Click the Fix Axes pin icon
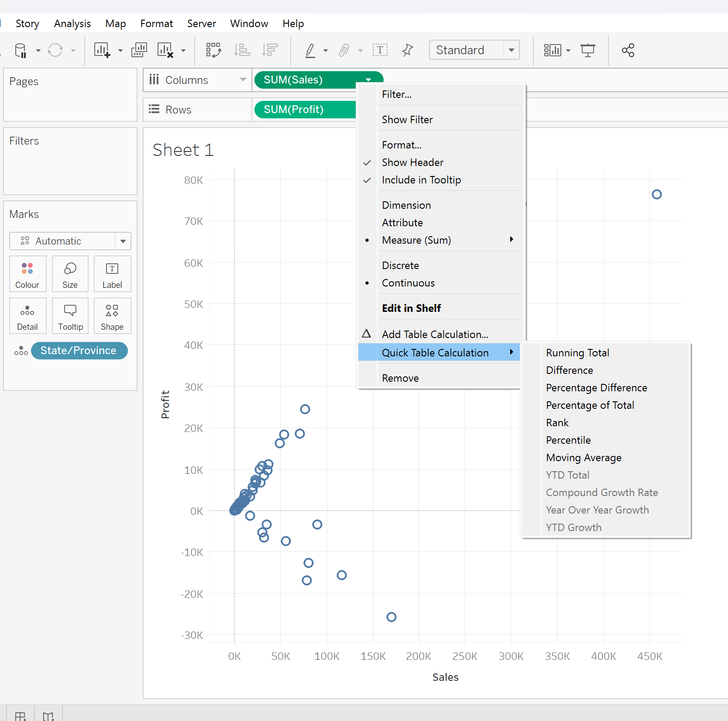The image size is (728, 721). [407, 50]
